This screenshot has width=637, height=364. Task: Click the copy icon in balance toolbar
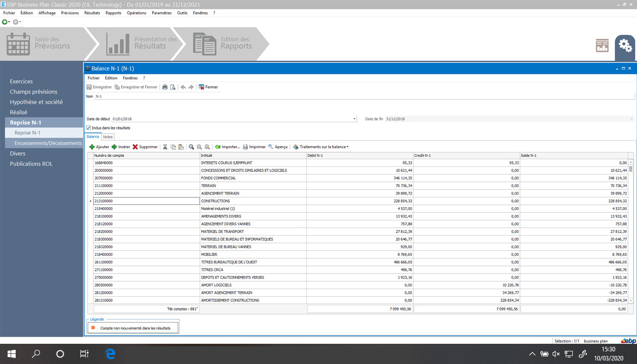[173, 147]
